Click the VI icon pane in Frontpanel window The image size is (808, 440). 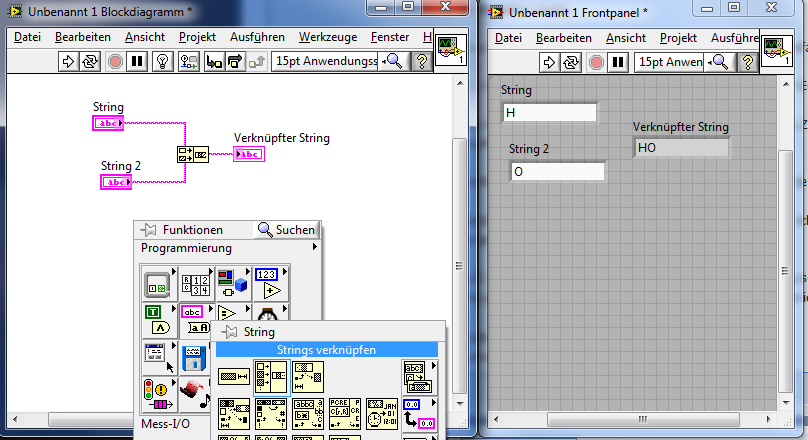coord(777,50)
